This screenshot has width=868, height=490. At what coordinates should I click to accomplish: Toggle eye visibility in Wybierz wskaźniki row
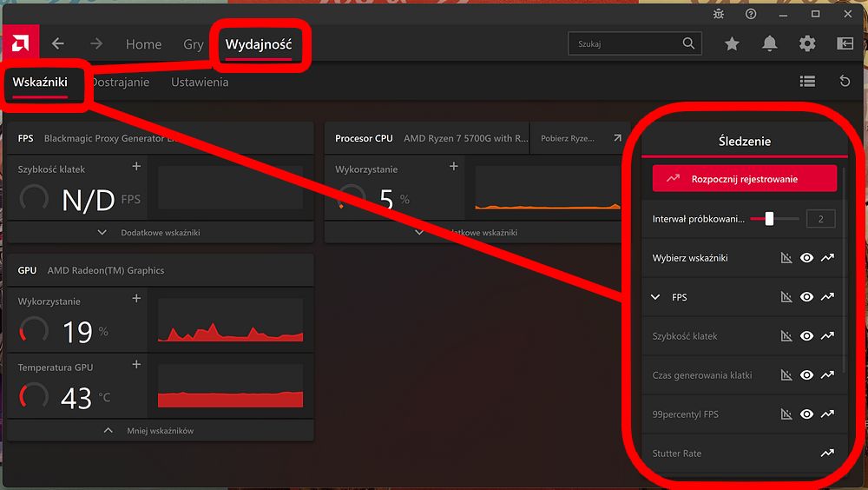pyautogui.click(x=806, y=258)
